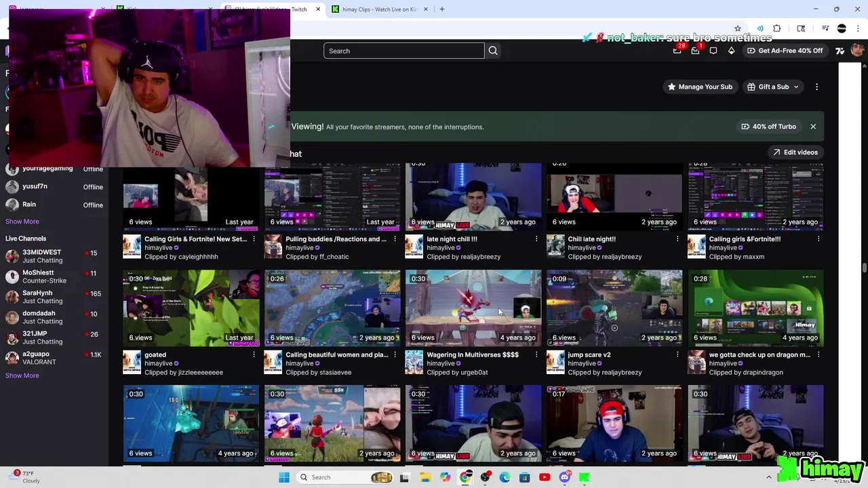The image size is (868, 488).
Task: Open File Explorer from the taskbar
Action: (x=425, y=477)
